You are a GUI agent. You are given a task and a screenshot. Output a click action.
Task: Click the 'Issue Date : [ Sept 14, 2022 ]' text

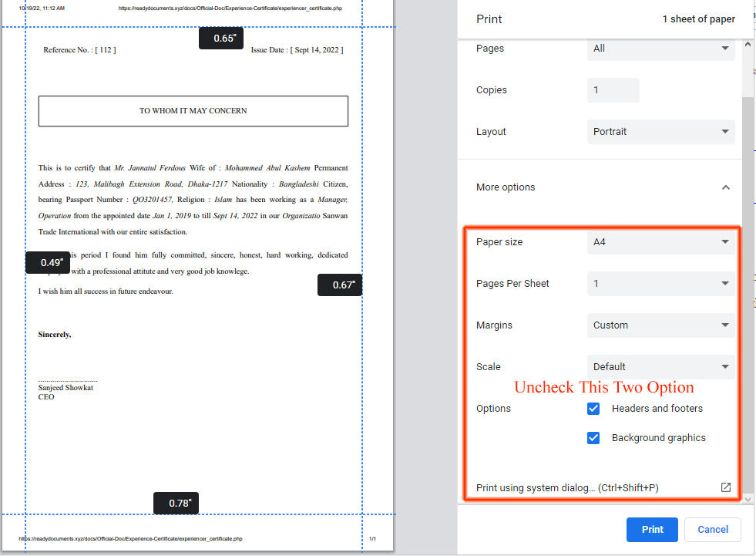pos(297,49)
